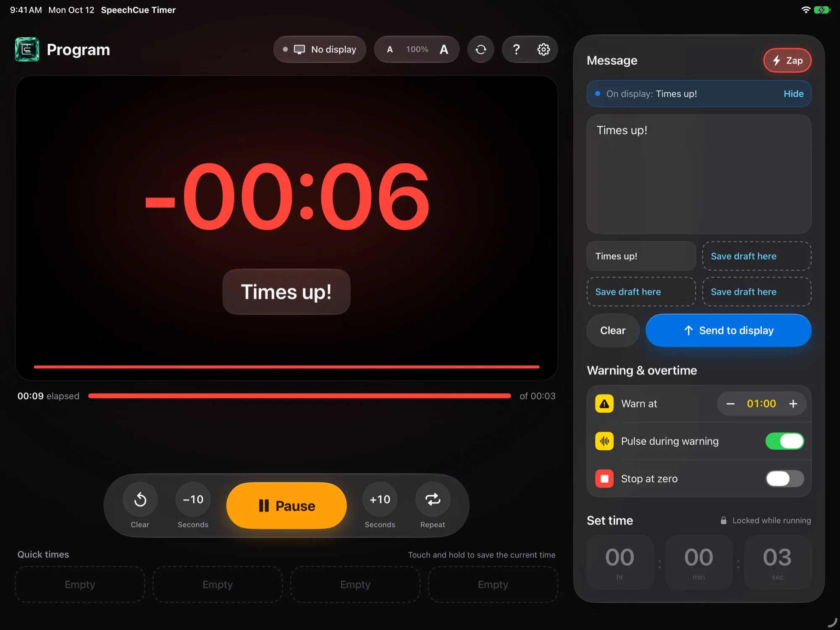Viewport: 840px width, 630px height.
Task: Click the elapsed progress bar
Action: pyautogui.click(x=299, y=396)
